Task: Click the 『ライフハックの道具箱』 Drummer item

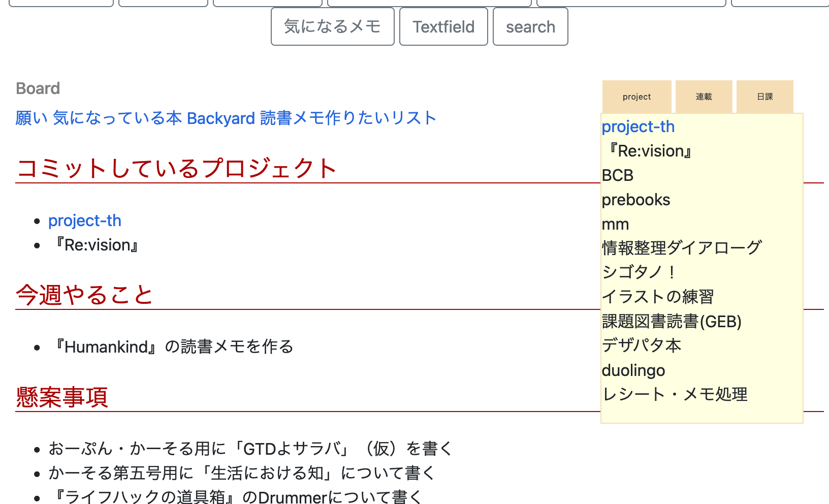Action: click(x=235, y=496)
